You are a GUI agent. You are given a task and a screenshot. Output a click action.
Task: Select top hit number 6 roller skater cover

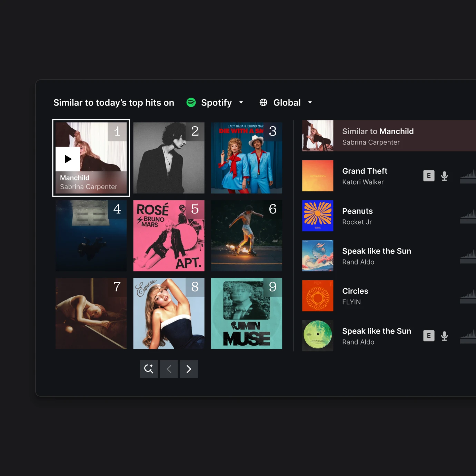pyautogui.click(x=247, y=236)
